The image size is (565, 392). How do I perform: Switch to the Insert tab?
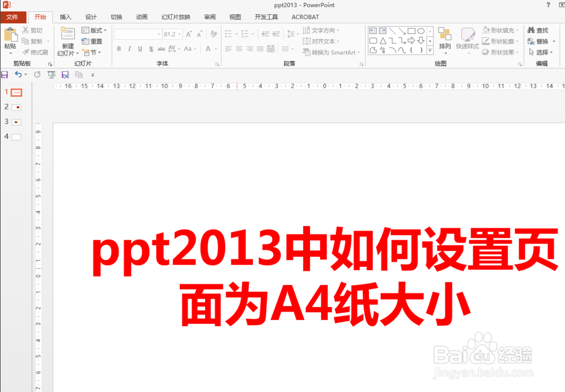pos(65,17)
